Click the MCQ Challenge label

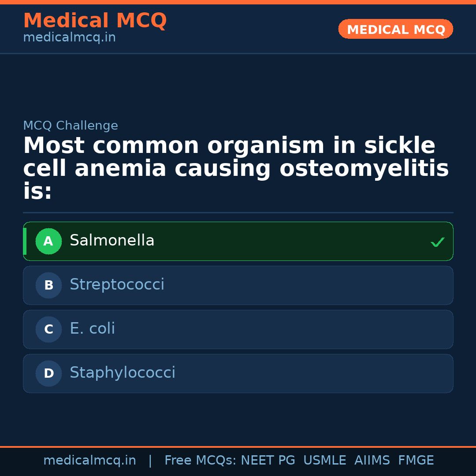tap(71, 126)
